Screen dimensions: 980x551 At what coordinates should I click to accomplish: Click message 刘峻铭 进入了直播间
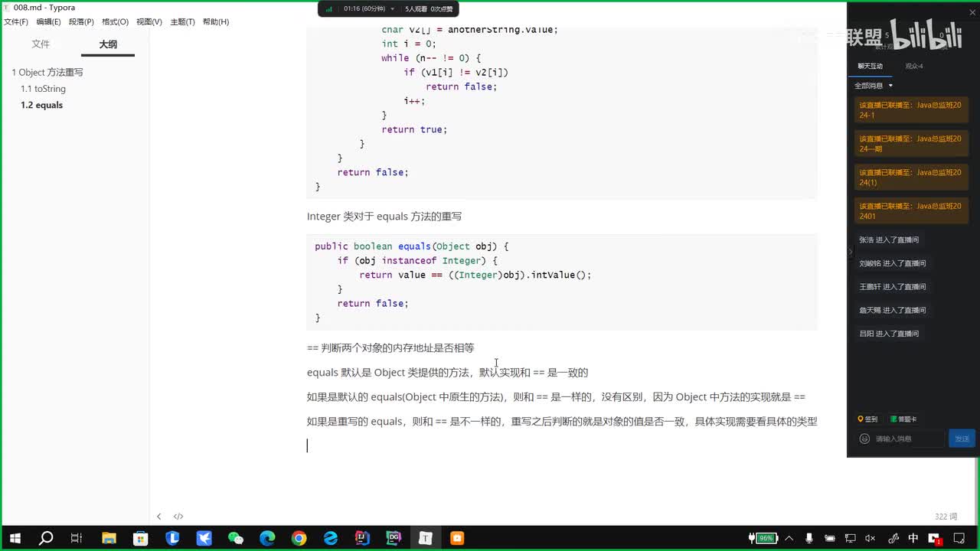[x=892, y=263]
